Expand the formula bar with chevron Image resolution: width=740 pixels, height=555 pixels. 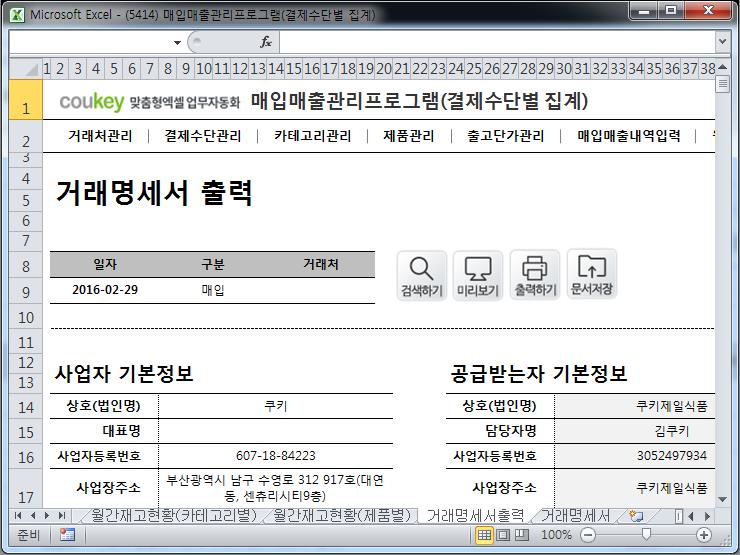tap(722, 42)
